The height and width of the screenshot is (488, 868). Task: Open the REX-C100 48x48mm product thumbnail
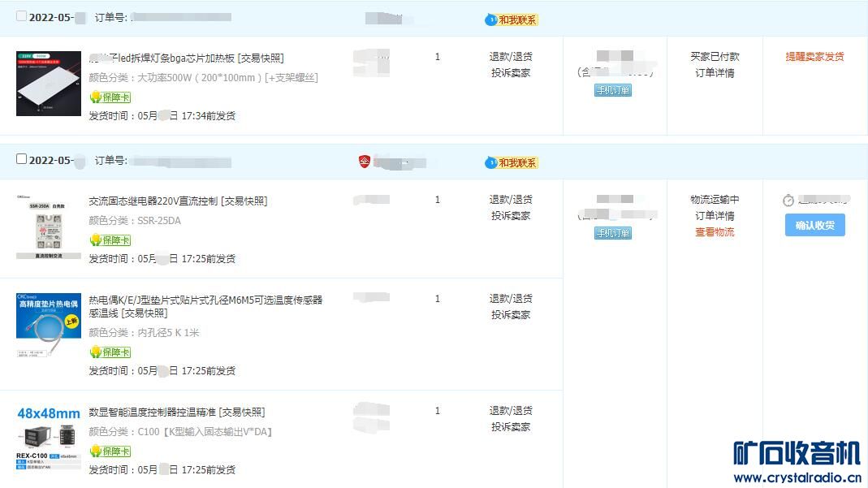(49, 438)
